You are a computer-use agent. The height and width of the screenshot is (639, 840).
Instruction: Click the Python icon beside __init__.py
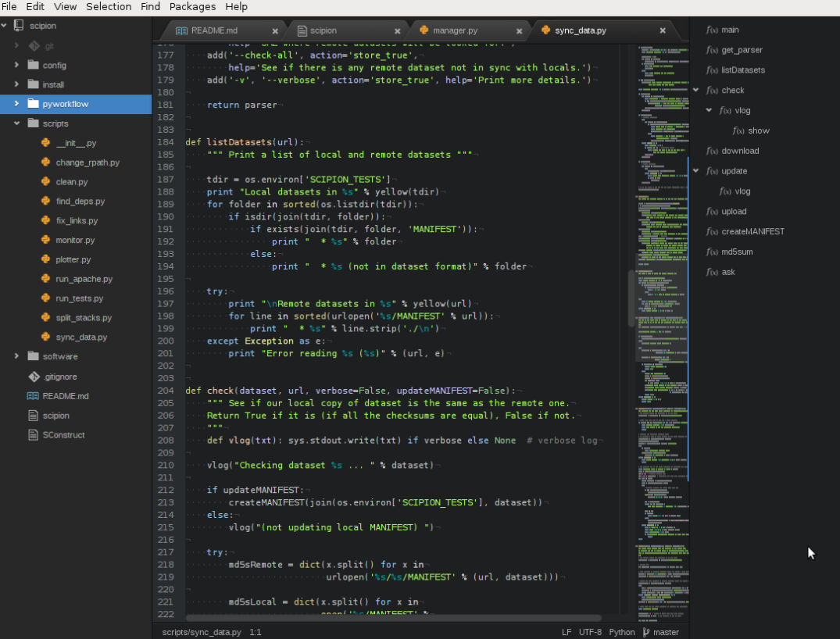[x=45, y=142]
